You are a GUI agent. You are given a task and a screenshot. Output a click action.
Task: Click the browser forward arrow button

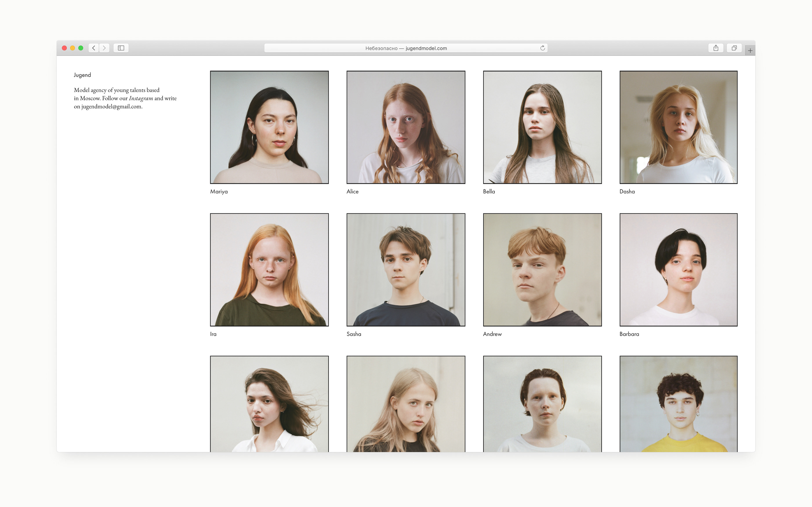tap(104, 48)
